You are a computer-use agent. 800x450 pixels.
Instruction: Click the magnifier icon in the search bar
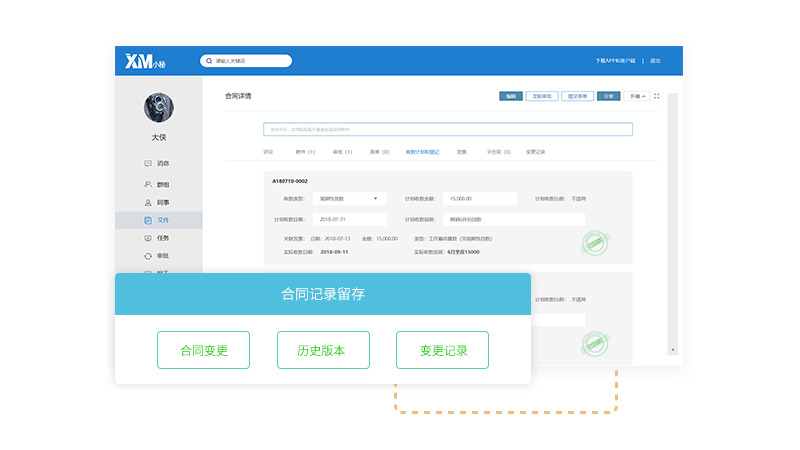[x=209, y=61]
